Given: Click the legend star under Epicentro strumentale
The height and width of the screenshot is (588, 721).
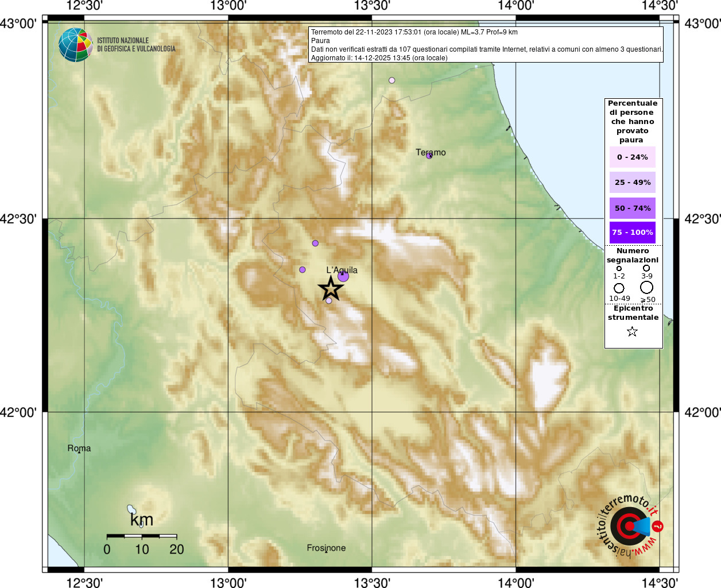Looking at the screenshot, I should (632, 331).
